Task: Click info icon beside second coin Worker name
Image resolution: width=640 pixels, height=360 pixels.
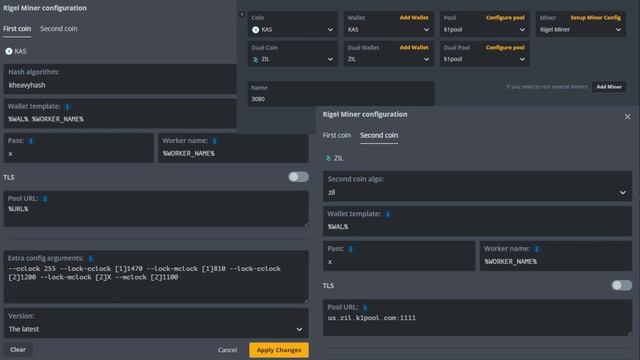Action: pyautogui.click(x=537, y=249)
